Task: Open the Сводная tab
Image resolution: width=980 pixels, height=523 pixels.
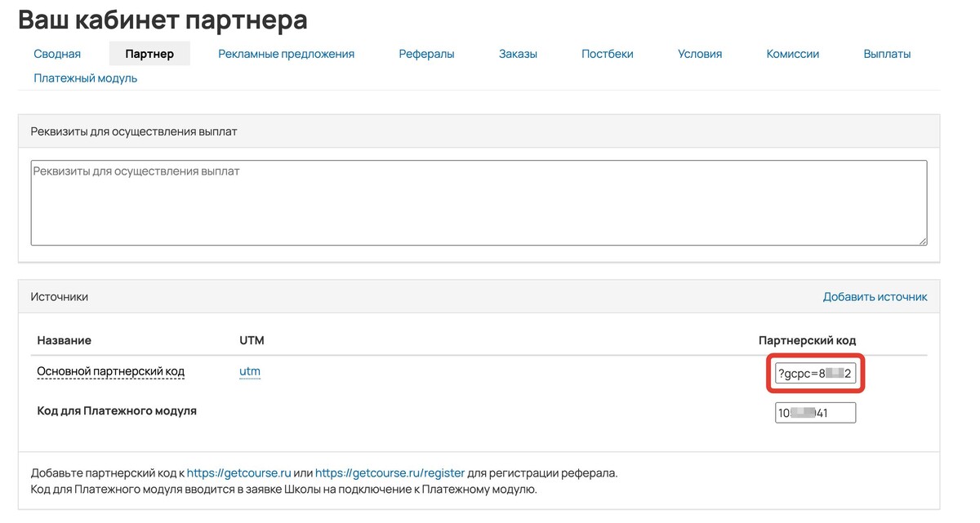Action: [57, 54]
